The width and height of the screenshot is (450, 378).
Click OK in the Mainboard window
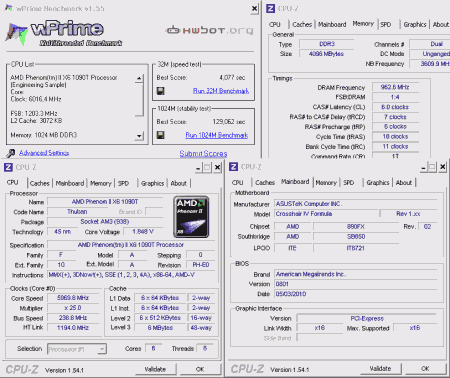425,368
